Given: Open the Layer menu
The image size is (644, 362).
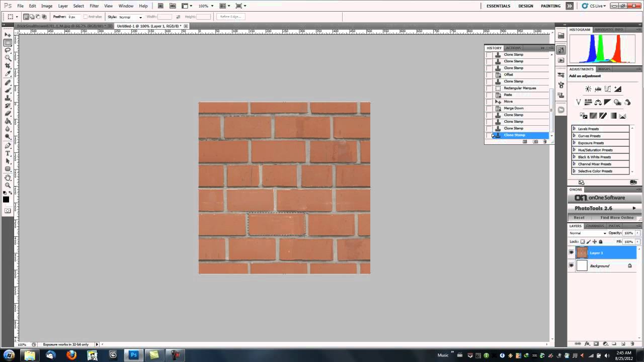Looking at the screenshot, I should point(63,6).
